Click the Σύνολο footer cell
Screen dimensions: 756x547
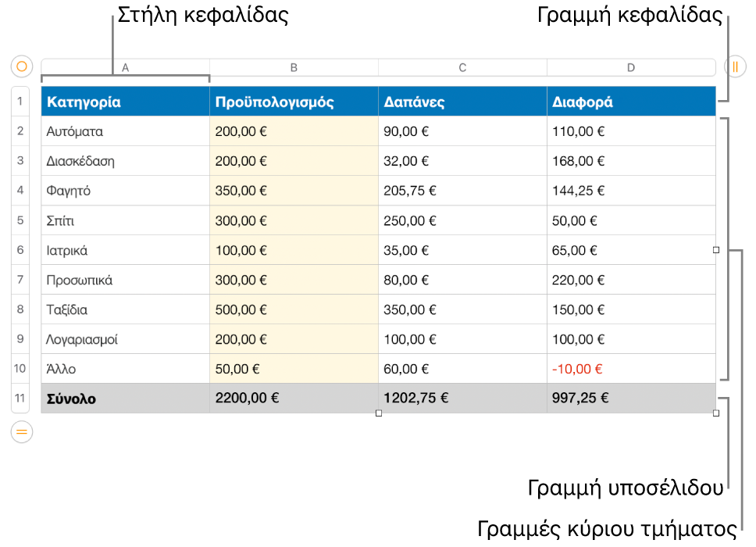(x=126, y=399)
